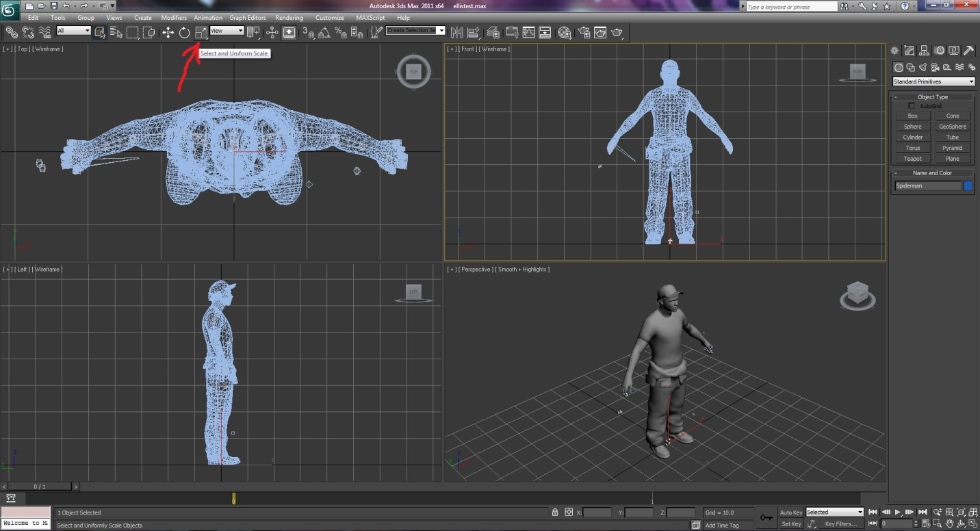Image resolution: width=980 pixels, height=531 pixels.
Task: Click the Mirror tool icon
Action: (456, 32)
